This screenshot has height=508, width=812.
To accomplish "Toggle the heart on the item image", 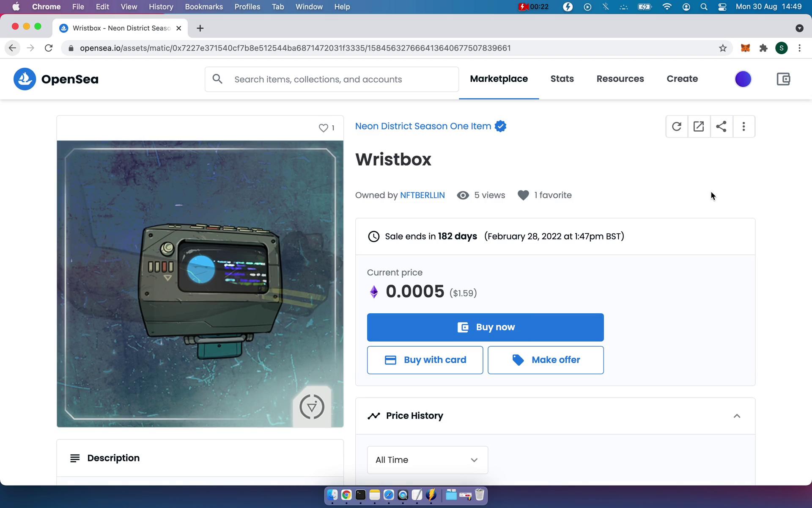I will 323,128.
